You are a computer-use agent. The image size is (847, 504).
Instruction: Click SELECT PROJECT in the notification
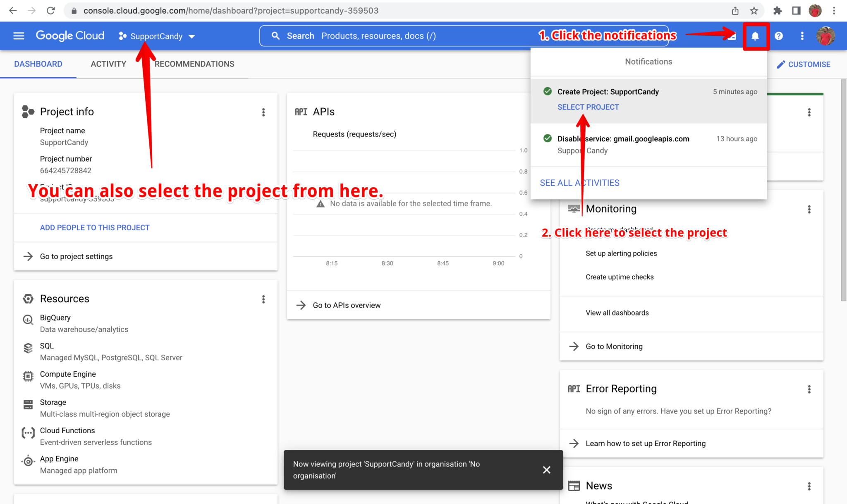[588, 107]
